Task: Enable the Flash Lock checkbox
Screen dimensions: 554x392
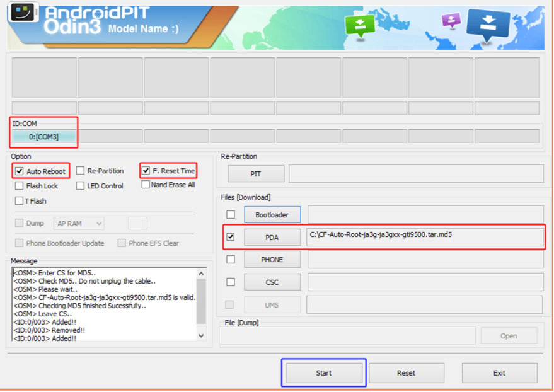Action: (x=19, y=186)
